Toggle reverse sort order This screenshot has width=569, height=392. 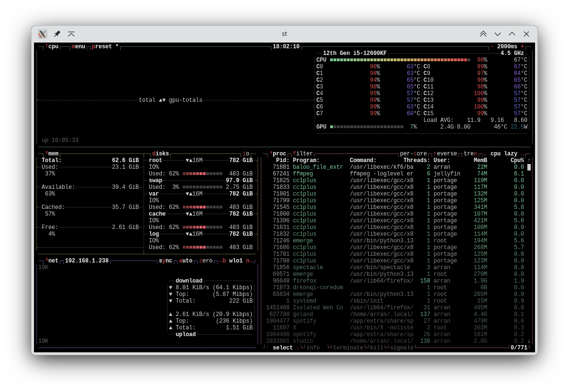[x=445, y=154]
